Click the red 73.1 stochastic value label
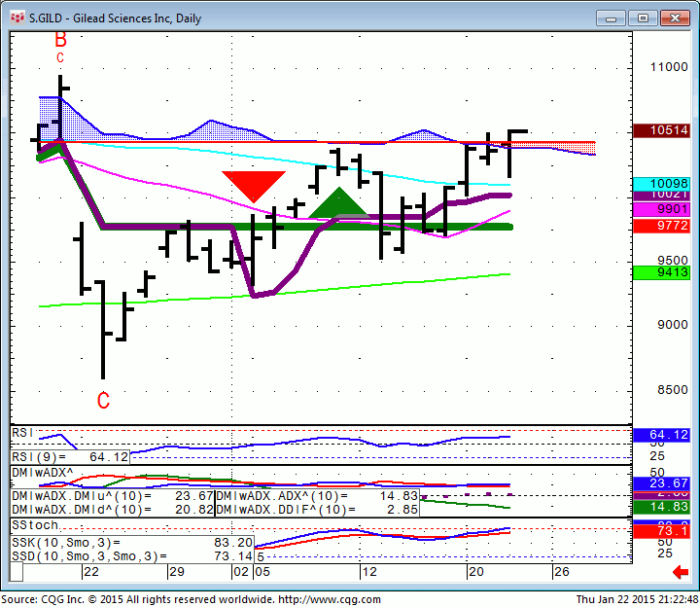Screen dimensions: 700x607 [x=662, y=531]
